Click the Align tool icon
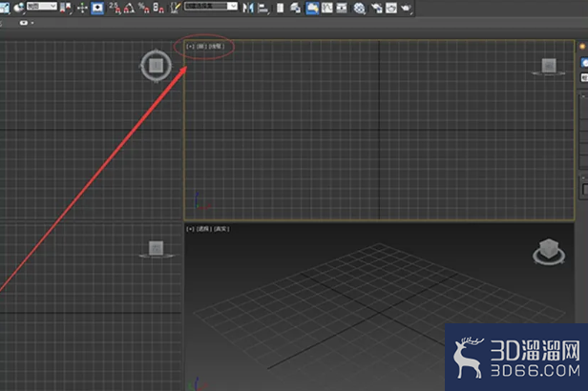The image size is (588, 391). tap(263, 8)
